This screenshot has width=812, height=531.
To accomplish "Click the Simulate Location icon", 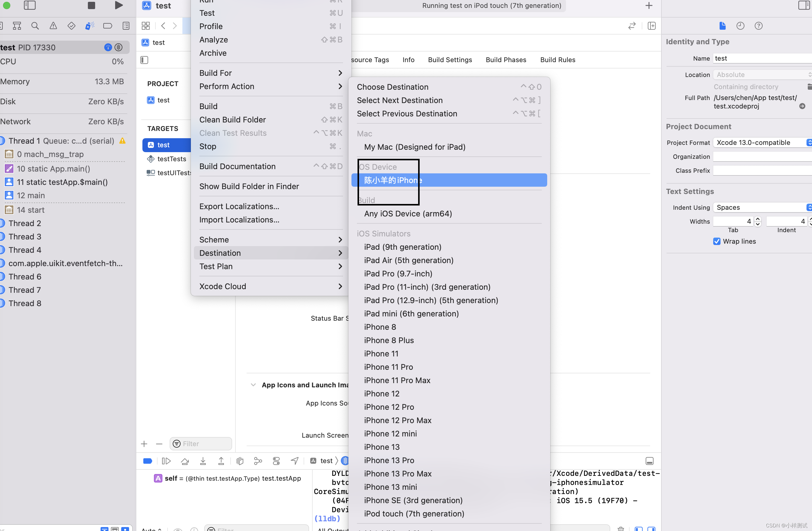I will coord(295,461).
